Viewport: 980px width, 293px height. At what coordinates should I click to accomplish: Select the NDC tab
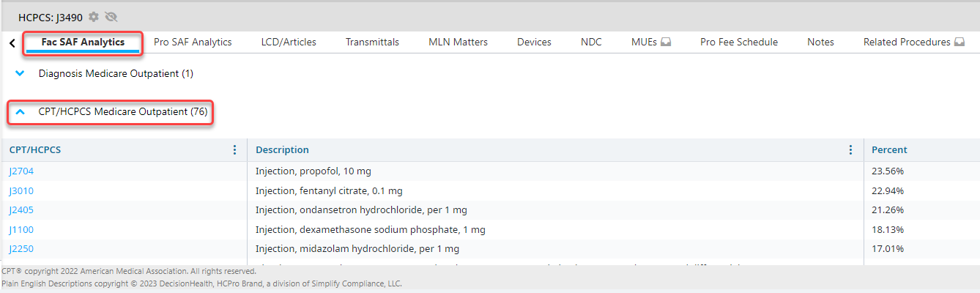591,42
